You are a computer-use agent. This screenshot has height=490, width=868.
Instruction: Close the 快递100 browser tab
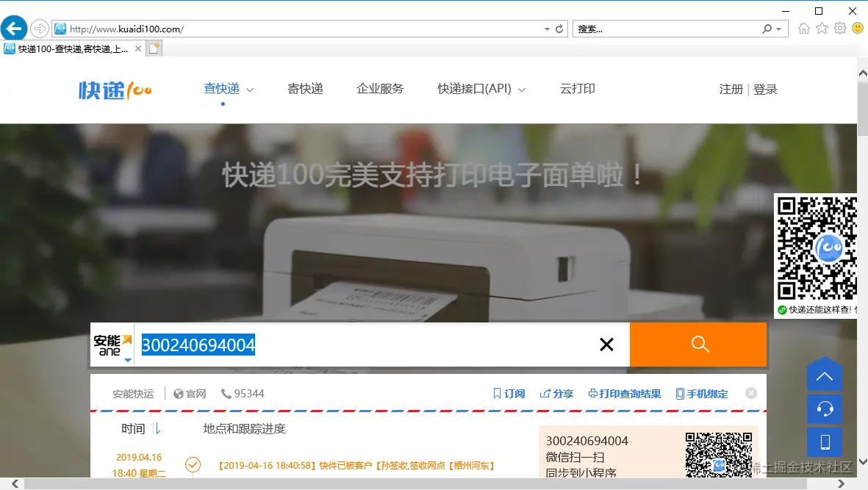tap(138, 48)
